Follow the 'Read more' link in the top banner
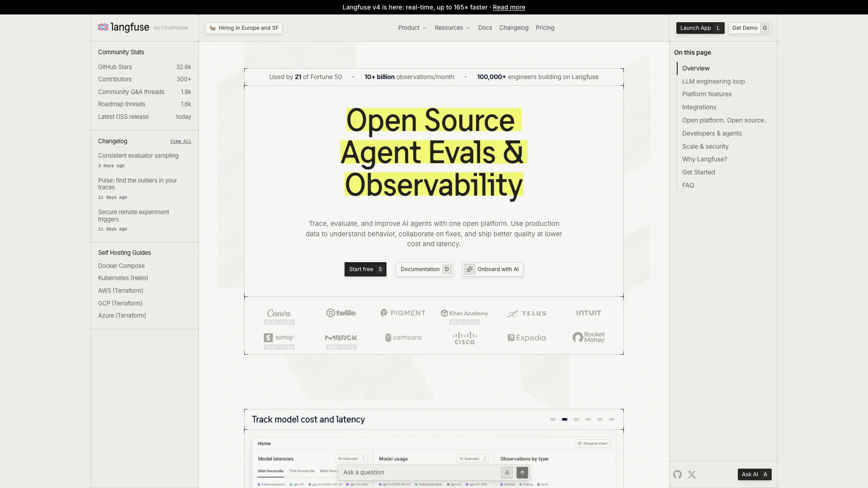 tap(509, 7)
